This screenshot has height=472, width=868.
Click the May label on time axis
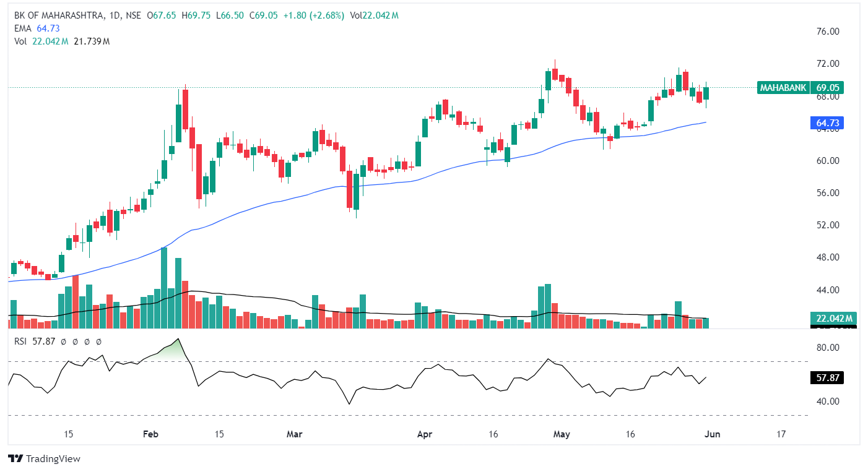coord(560,434)
